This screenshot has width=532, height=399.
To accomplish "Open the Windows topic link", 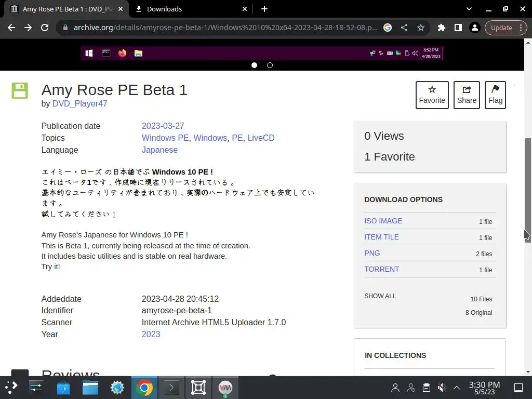I will click(210, 138).
